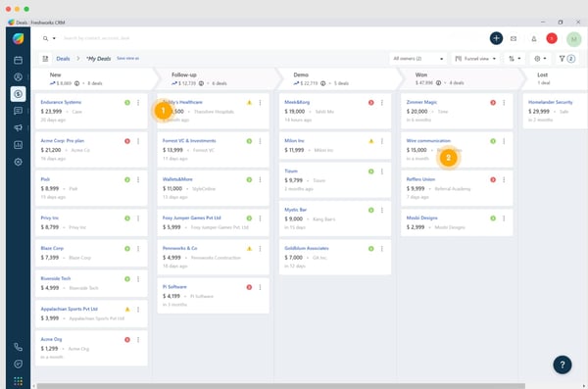The height and width of the screenshot is (389, 588).
Task: Click the yellow warning icon on Pennworks & Co
Action: point(249,249)
